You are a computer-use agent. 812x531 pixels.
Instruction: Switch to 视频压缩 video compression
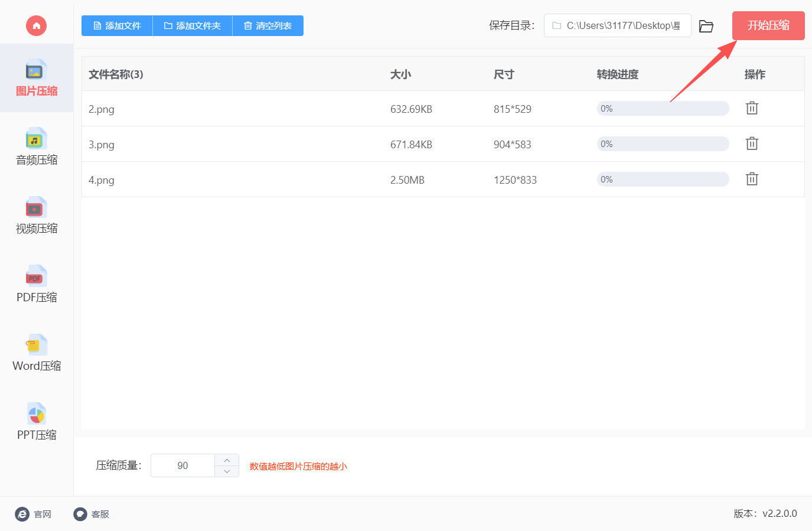tap(37, 216)
